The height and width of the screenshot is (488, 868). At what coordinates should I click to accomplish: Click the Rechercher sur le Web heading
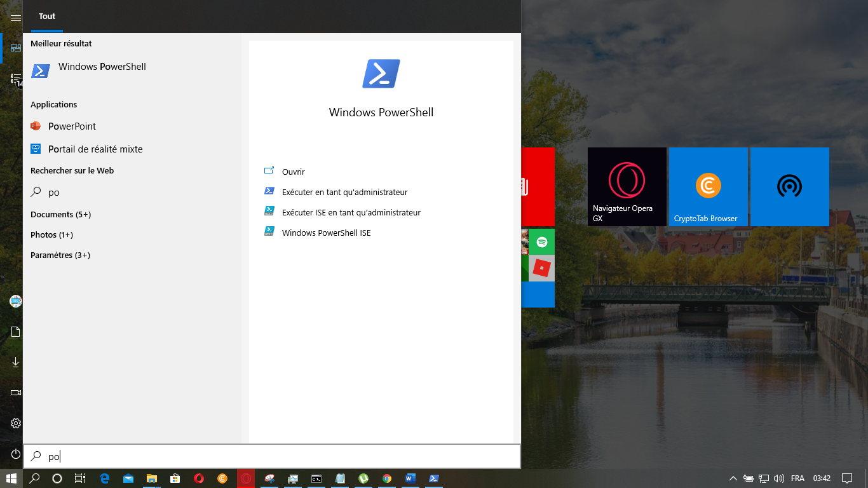72,170
